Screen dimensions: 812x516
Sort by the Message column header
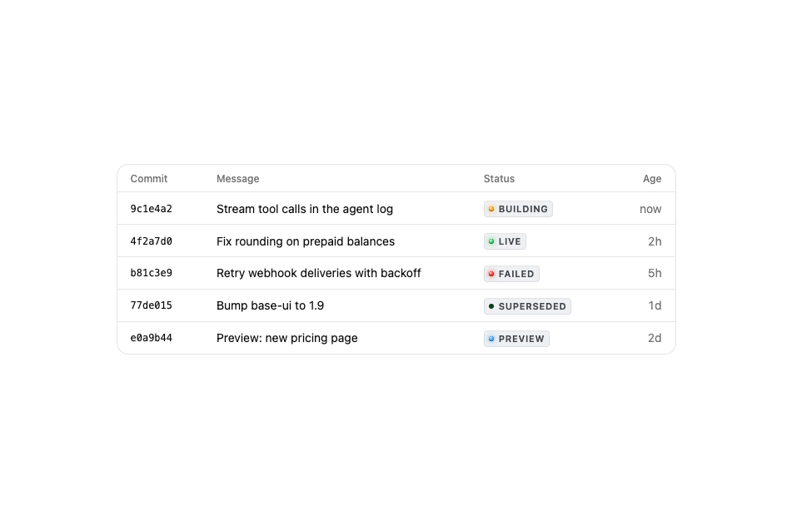(x=237, y=179)
